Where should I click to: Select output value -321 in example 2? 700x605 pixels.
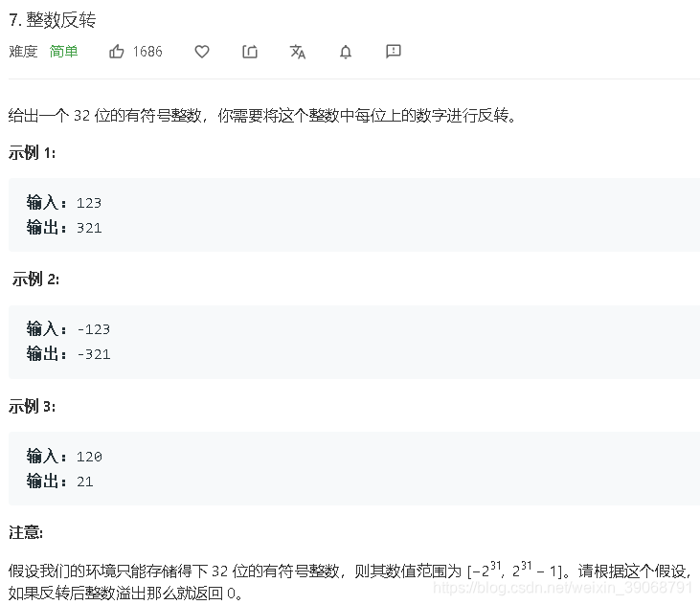tap(93, 355)
